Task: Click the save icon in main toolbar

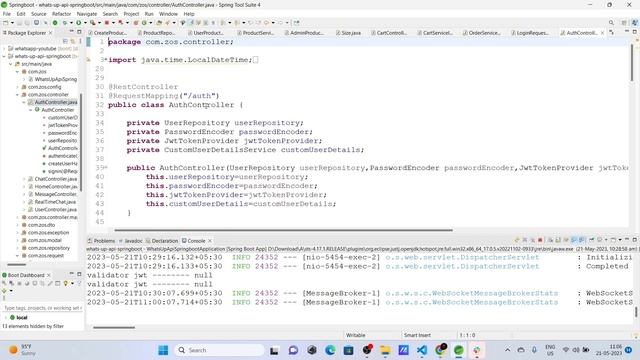Action: [19, 23]
